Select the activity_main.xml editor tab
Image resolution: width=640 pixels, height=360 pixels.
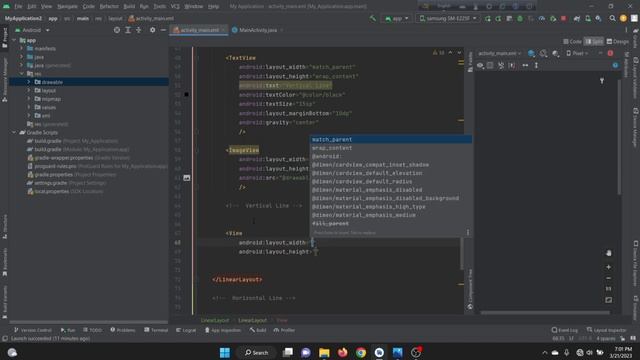tap(199, 30)
